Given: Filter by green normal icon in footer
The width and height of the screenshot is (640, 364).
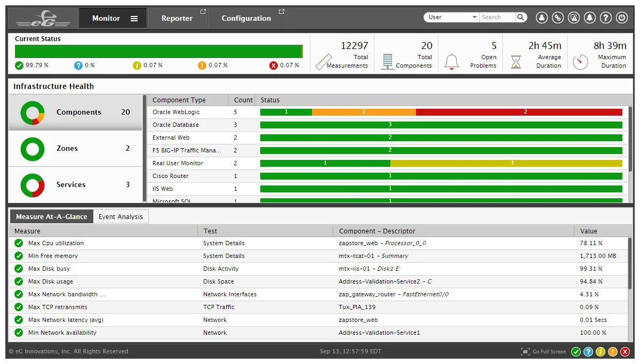Looking at the screenshot, I should (x=576, y=352).
